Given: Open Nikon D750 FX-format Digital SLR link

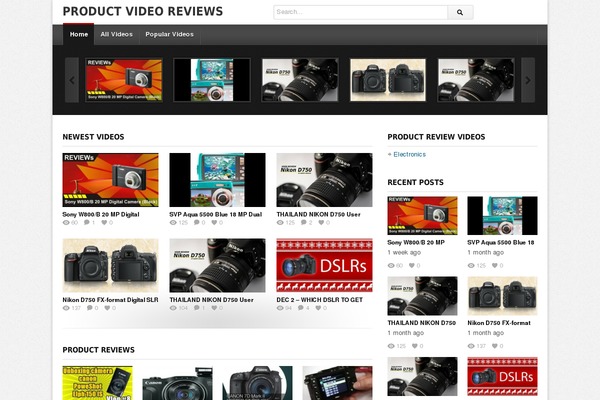Looking at the screenshot, I should tap(110, 300).
